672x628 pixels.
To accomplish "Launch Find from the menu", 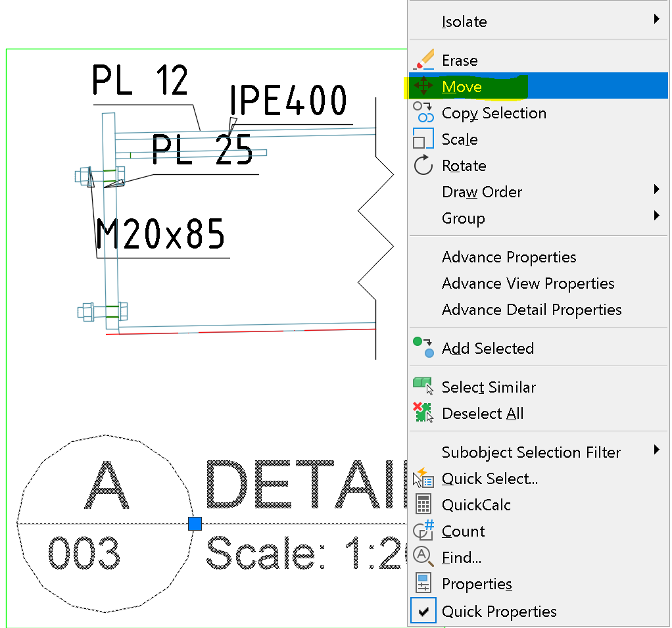I will pyautogui.click(x=460, y=557).
